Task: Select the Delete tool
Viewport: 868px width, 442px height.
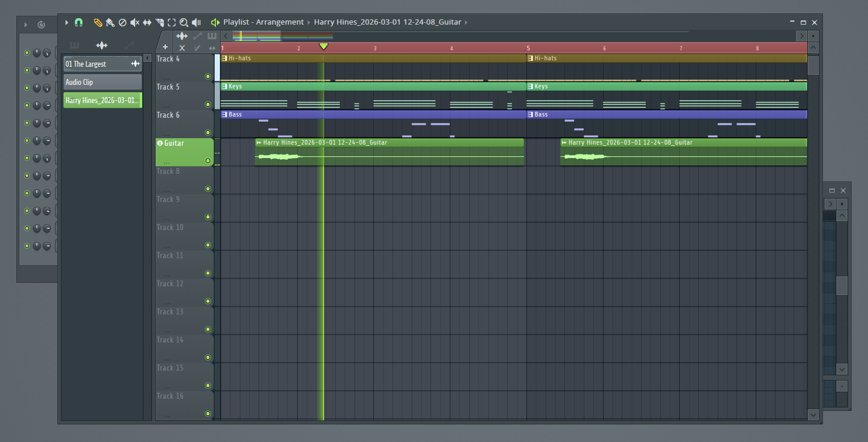Action: tap(122, 22)
